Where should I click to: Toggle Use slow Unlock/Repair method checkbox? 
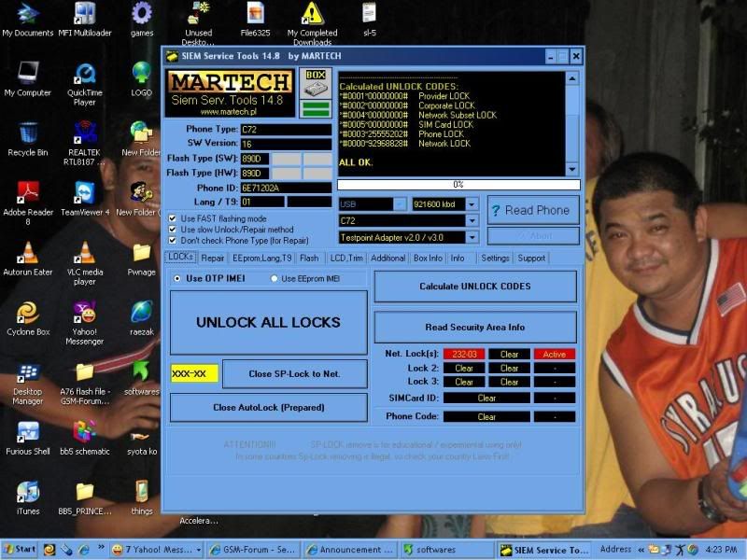pos(173,230)
